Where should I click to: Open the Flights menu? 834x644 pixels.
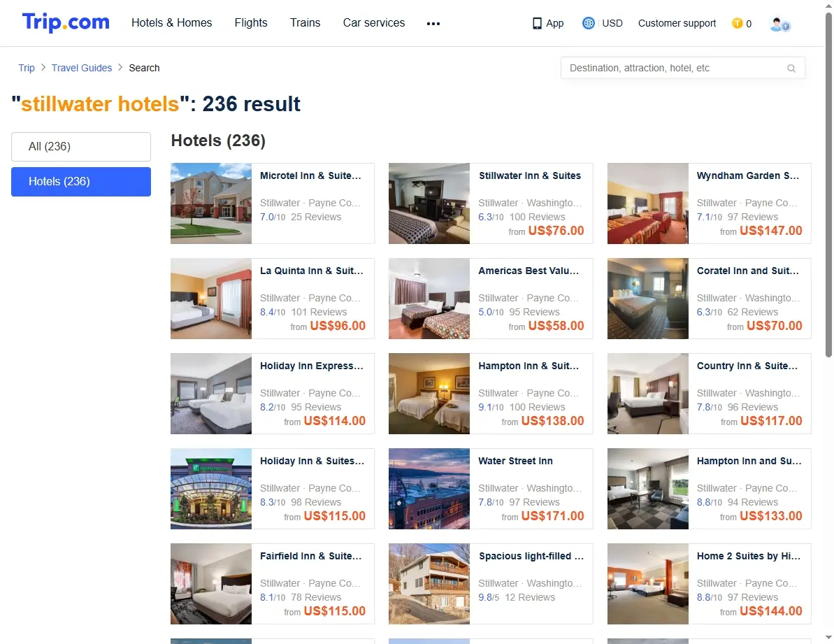coord(251,23)
